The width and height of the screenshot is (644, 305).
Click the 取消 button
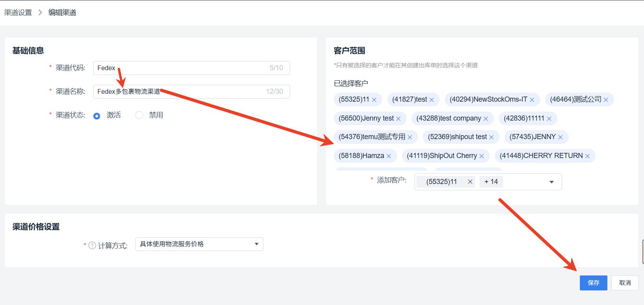click(625, 283)
